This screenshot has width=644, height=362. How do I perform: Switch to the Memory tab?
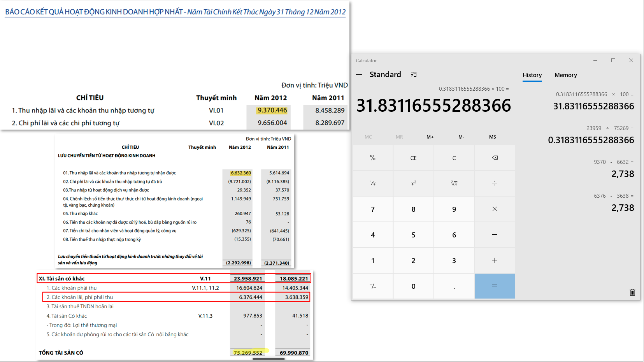click(x=565, y=75)
